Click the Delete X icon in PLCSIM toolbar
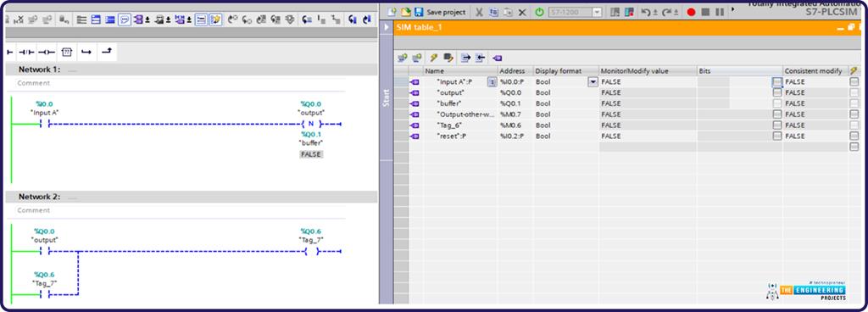Image resolution: width=868 pixels, height=312 pixels. [x=521, y=12]
